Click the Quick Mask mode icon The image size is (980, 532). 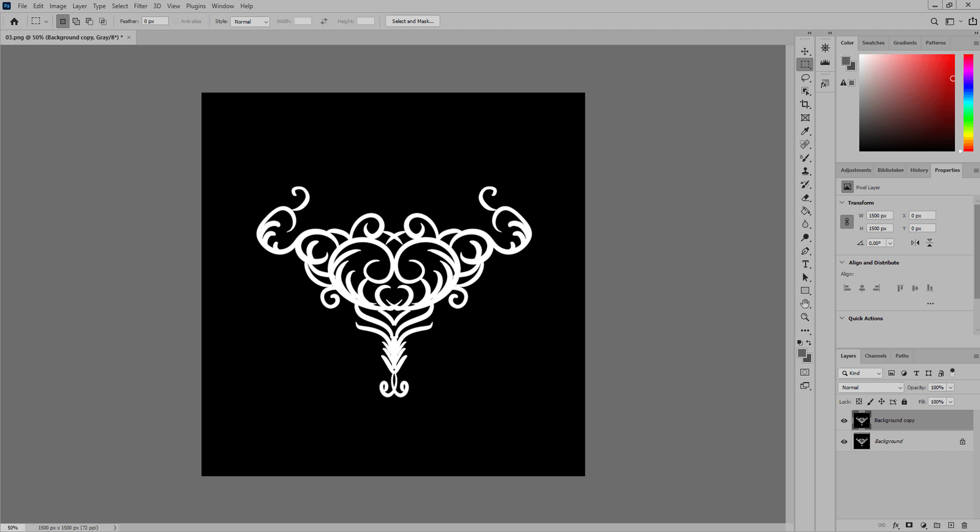805,373
